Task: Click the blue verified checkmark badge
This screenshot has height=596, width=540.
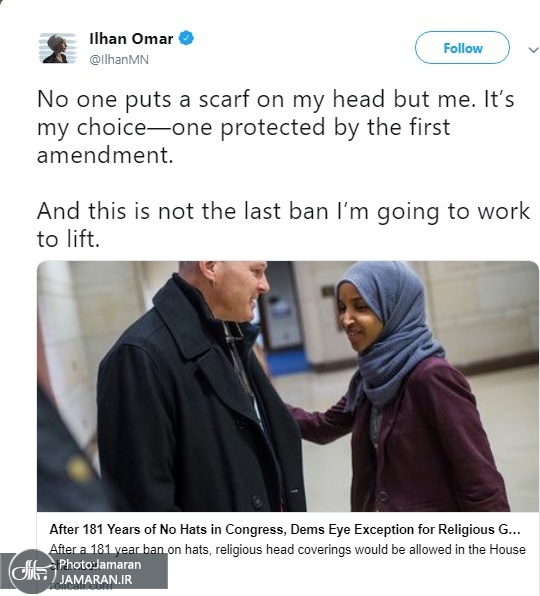Action: [x=186, y=38]
